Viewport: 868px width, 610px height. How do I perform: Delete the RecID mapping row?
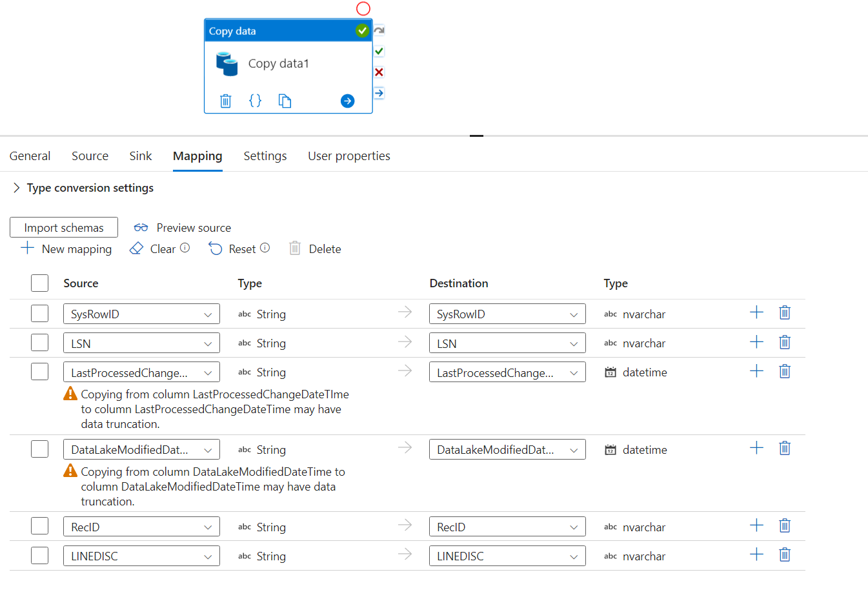point(785,525)
